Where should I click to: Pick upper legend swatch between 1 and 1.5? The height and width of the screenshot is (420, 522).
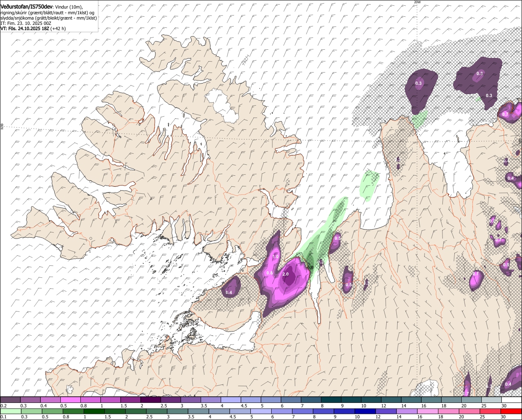[111, 400]
